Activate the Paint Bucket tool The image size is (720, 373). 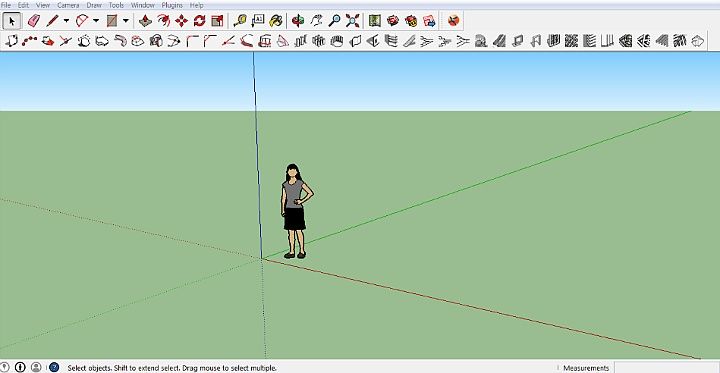click(276, 21)
